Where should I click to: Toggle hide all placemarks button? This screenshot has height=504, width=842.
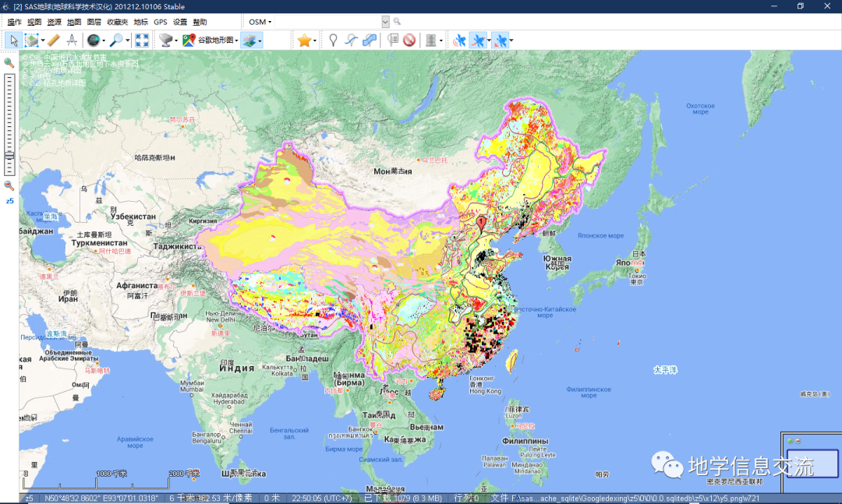pos(409,41)
